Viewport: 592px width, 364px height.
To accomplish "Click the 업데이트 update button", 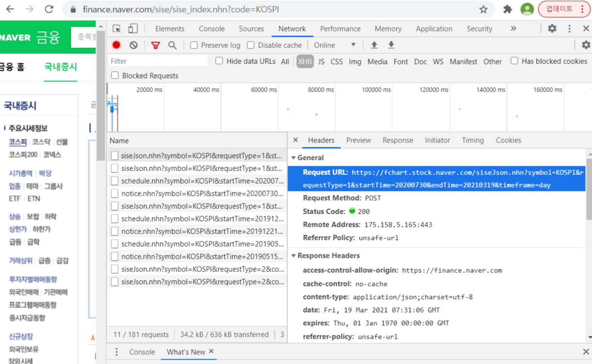I will (564, 9).
